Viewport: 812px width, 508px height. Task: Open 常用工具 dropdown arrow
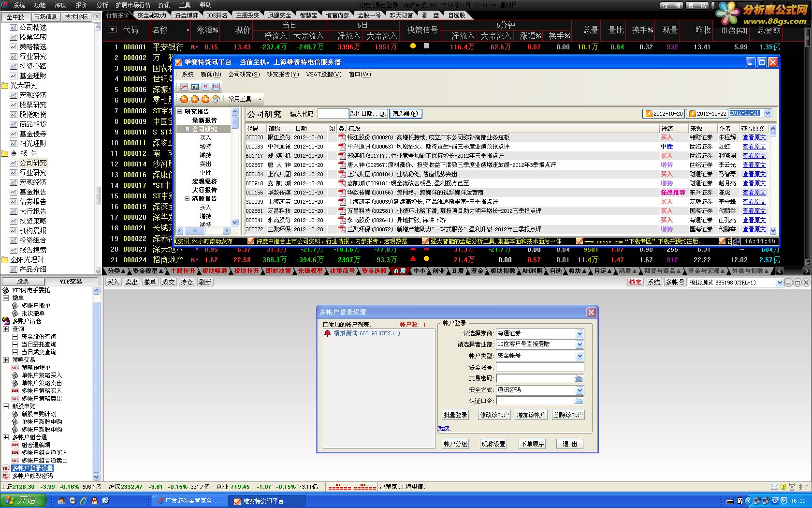click(260, 99)
